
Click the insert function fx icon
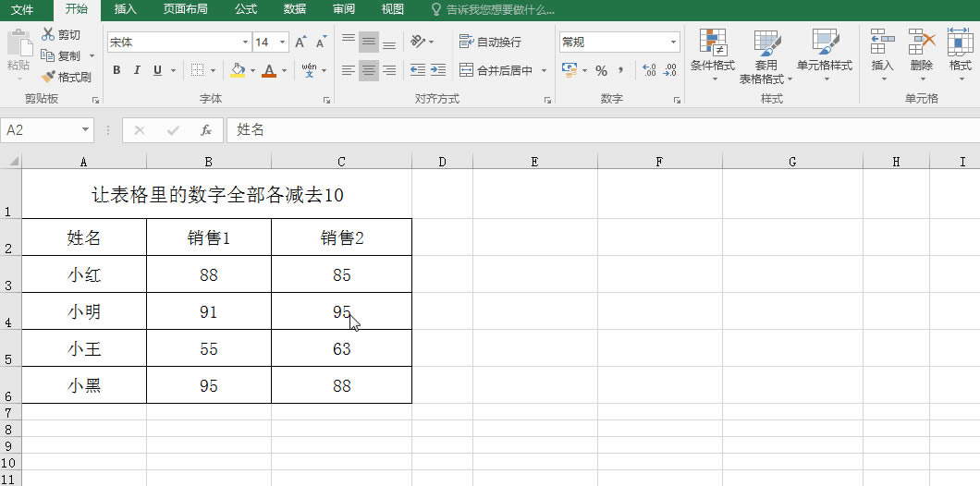click(205, 130)
